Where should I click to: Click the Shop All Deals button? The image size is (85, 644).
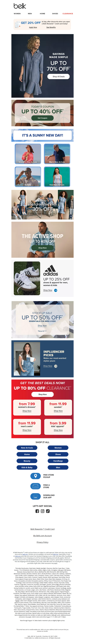pyautogui.click(x=58, y=76)
